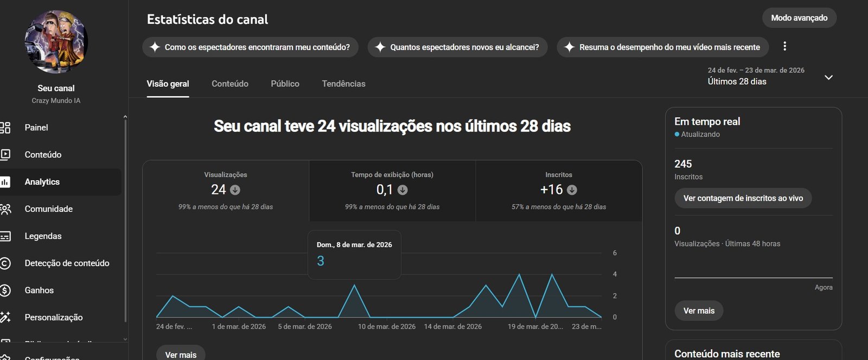Click sparkle icon on 'Quantos espectadores novos' chip
Screen dimensions: 868x360
380,47
